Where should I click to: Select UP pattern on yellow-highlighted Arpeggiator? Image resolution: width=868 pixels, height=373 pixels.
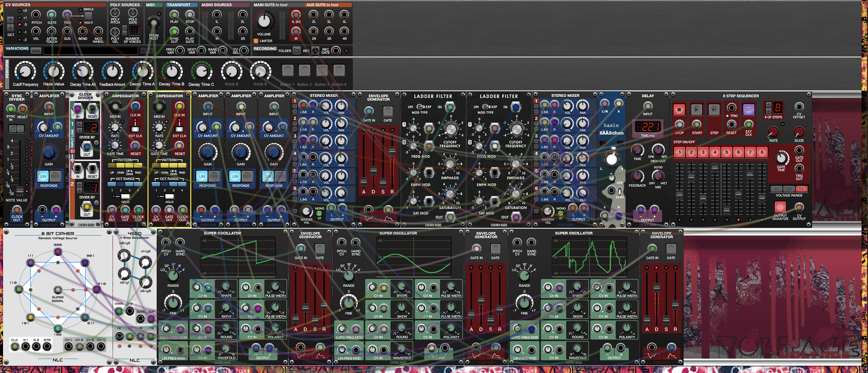tap(156, 166)
